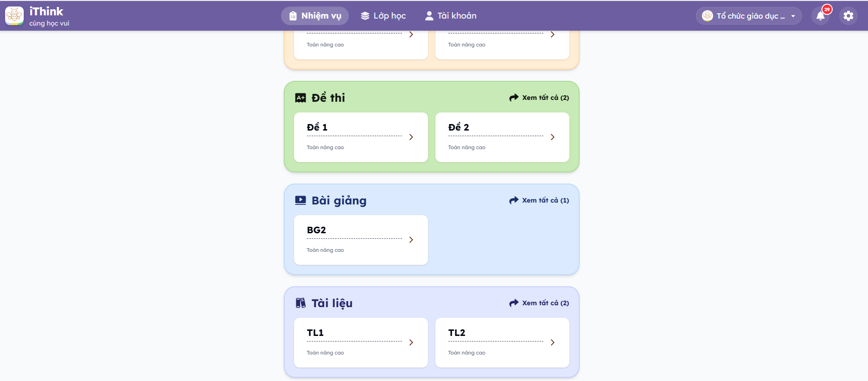This screenshot has width=868, height=381.
Task: Click the iThink bee logo icon
Action: 14,16
